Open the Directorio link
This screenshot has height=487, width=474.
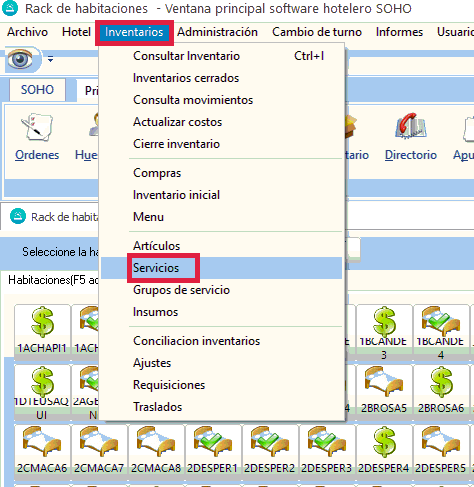tap(411, 155)
